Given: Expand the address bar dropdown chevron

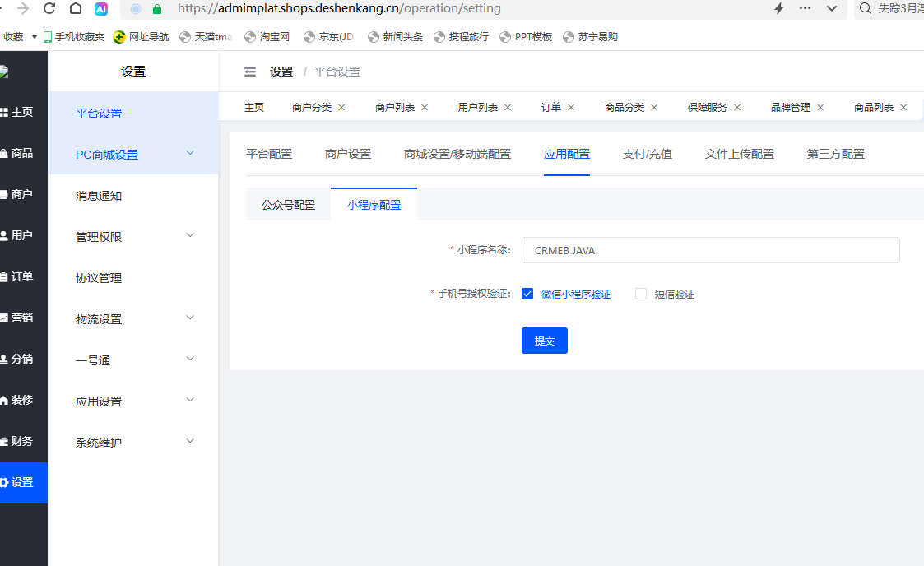Looking at the screenshot, I should click(x=832, y=9).
